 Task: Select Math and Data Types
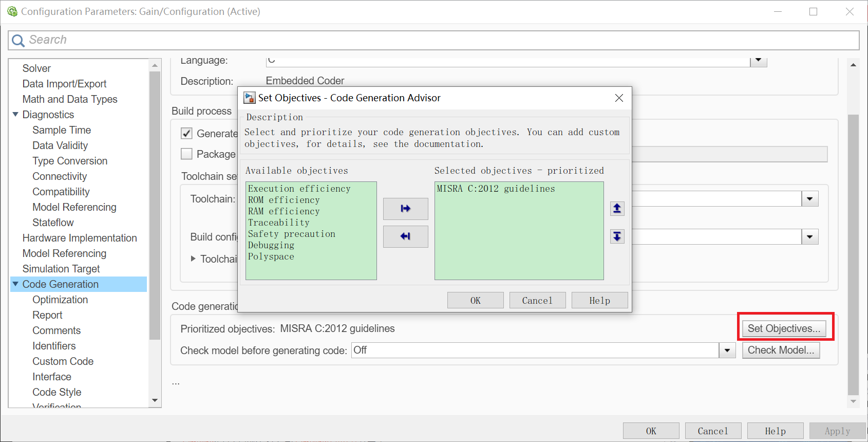point(70,99)
